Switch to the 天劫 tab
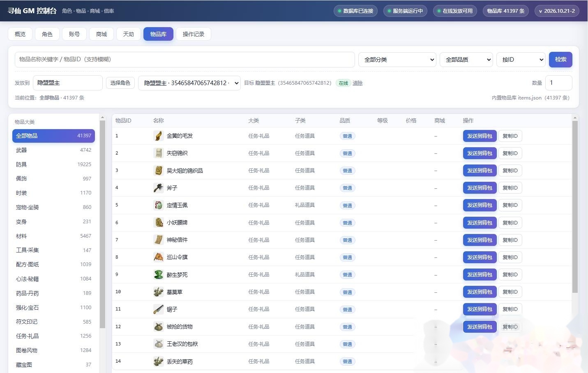The image size is (588, 373). [x=129, y=34]
